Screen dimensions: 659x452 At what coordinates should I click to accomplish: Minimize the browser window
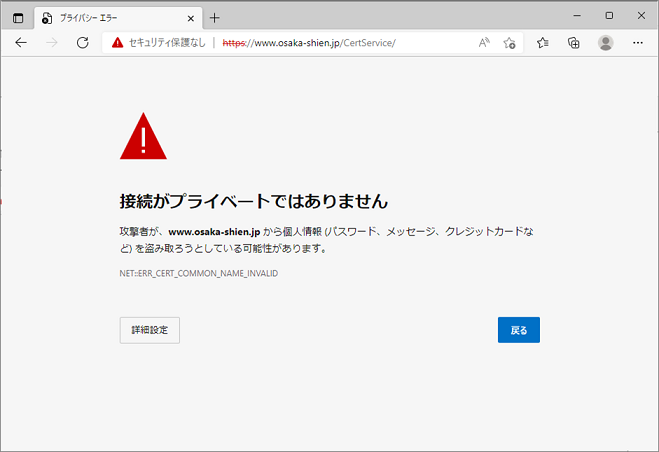[577, 16]
